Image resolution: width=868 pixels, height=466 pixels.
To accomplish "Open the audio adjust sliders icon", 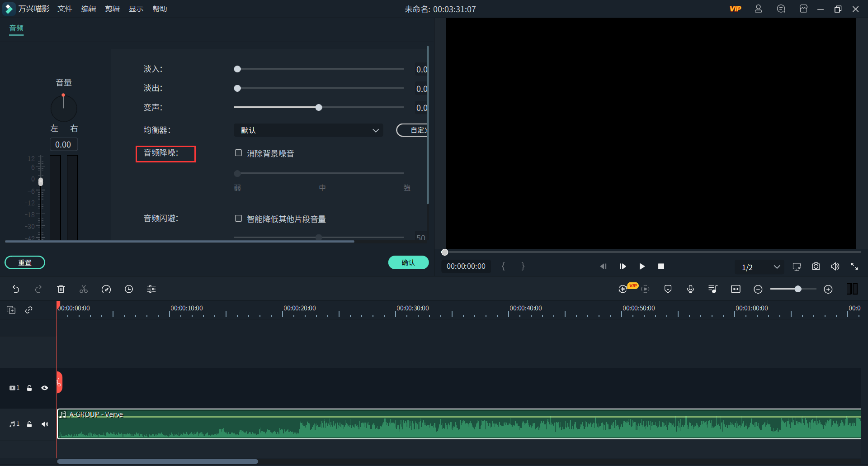I will pyautogui.click(x=151, y=289).
